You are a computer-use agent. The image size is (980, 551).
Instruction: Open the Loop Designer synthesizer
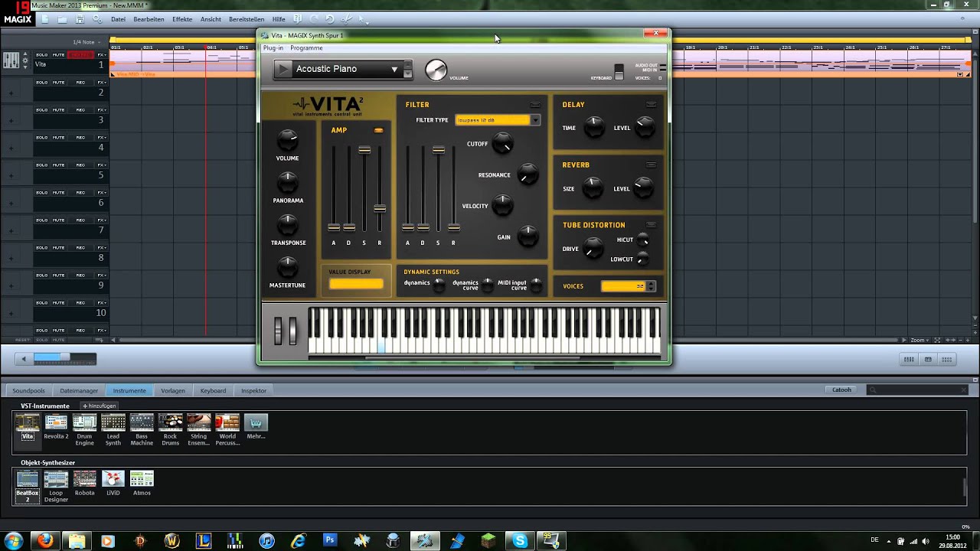56,479
